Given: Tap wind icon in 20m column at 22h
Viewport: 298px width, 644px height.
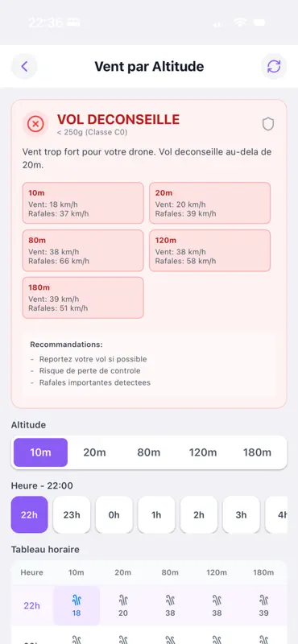Looking at the screenshot, I should (x=123, y=601).
